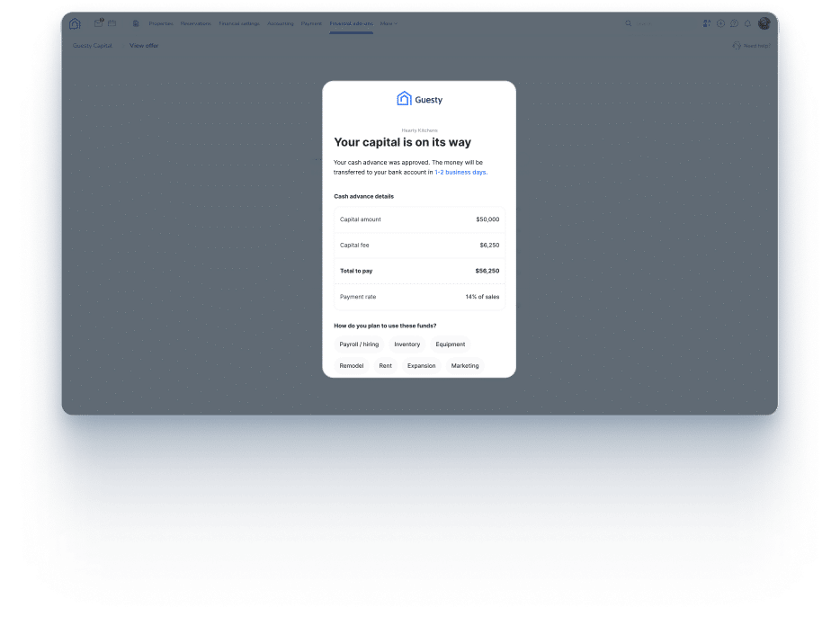
Task: Click the Cash advance details label
Action: pyautogui.click(x=363, y=196)
